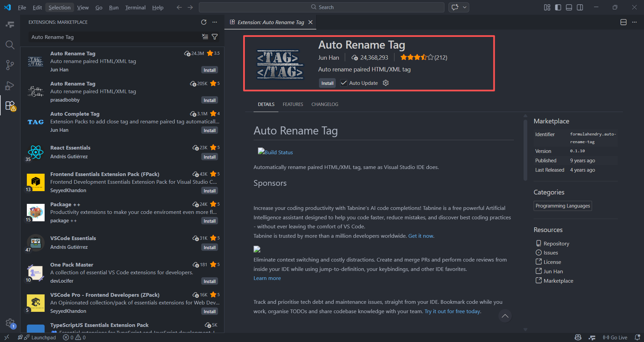Follow the 'Learn more' link
This screenshot has width=644, height=342.
pyautogui.click(x=267, y=278)
